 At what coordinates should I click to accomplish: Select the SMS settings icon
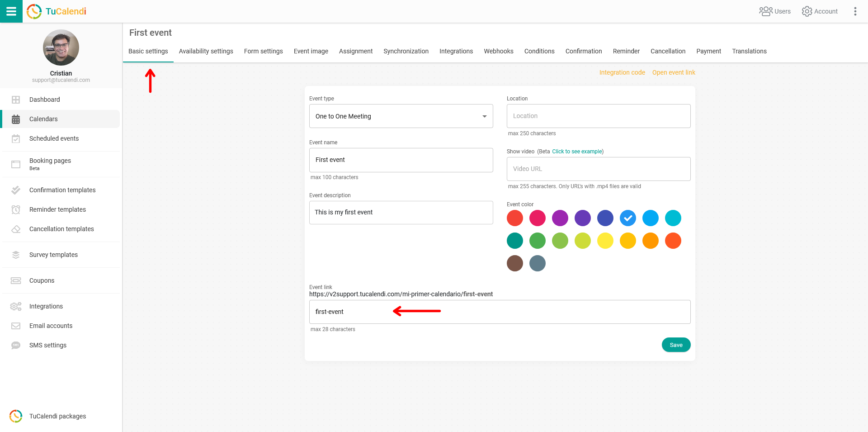point(16,345)
